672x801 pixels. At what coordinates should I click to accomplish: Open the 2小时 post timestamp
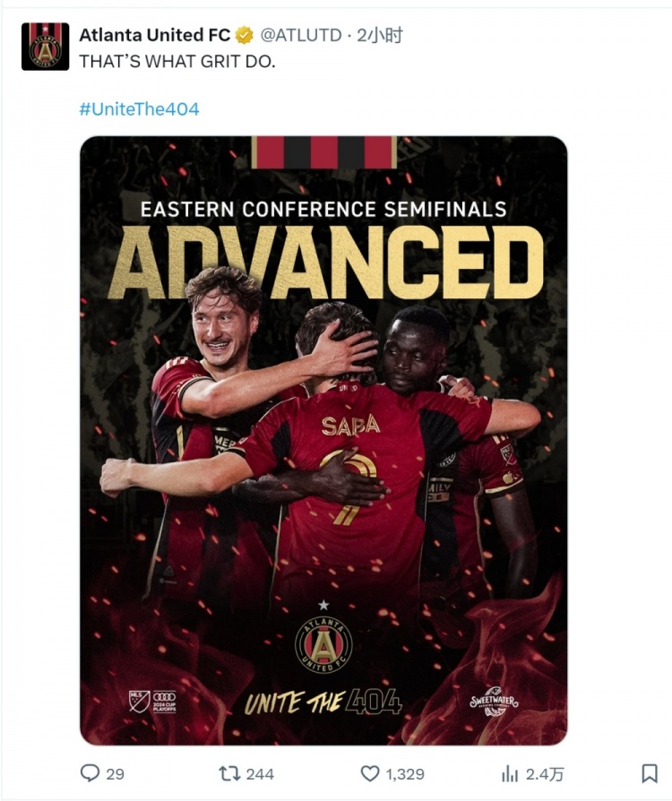379,35
